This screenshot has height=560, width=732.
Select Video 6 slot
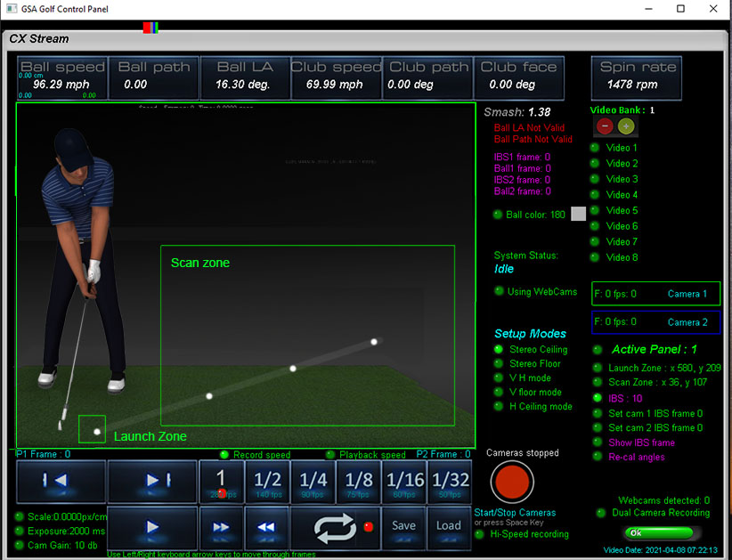(x=614, y=226)
